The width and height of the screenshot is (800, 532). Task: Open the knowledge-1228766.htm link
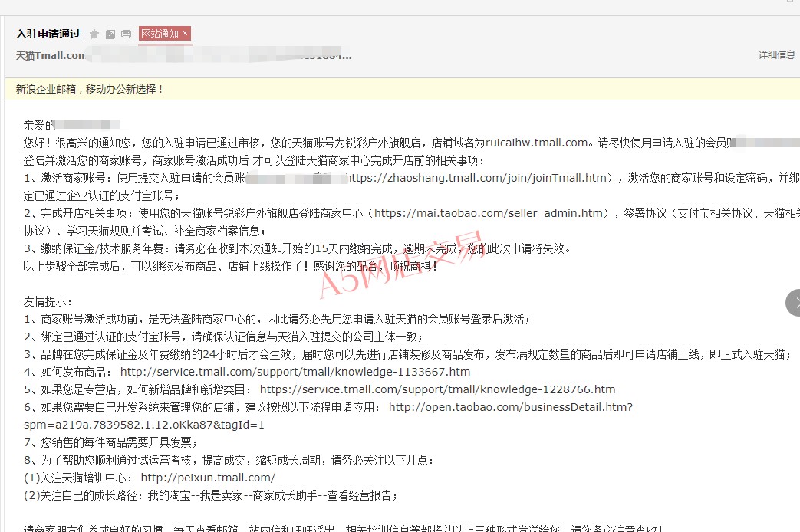coord(437,389)
